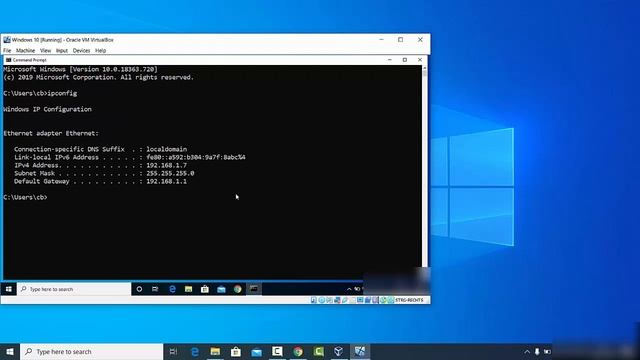Click the STRG-RECHTS host key indicator
Viewport: 640px width, 360px height.
[x=409, y=300]
